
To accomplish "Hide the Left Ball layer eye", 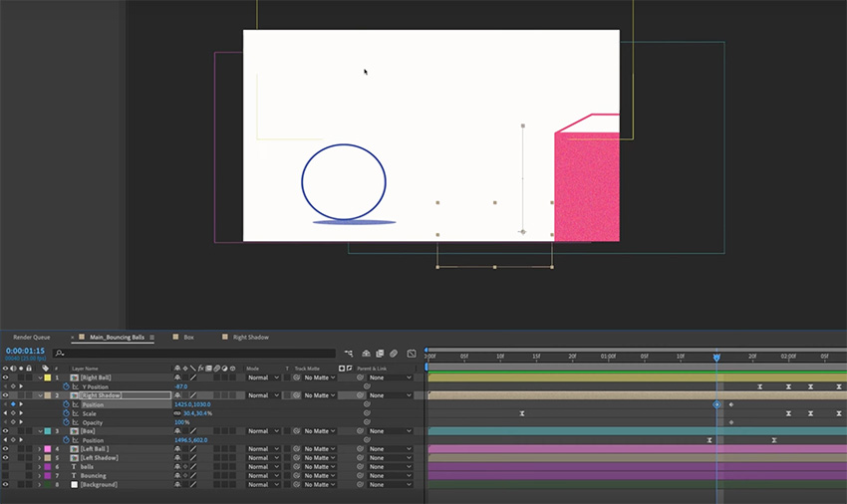I will 5,449.
